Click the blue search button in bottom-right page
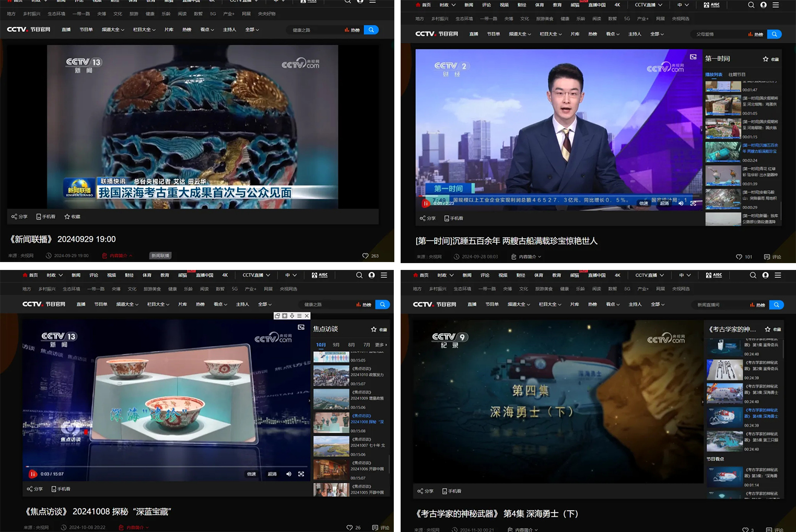796x532 pixels. (x=776, y=304)
